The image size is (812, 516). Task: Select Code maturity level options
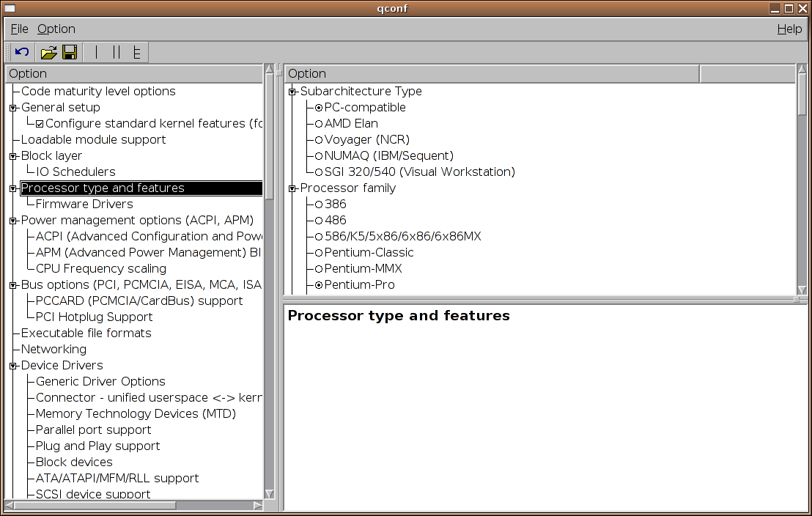[x=98, y=91]
